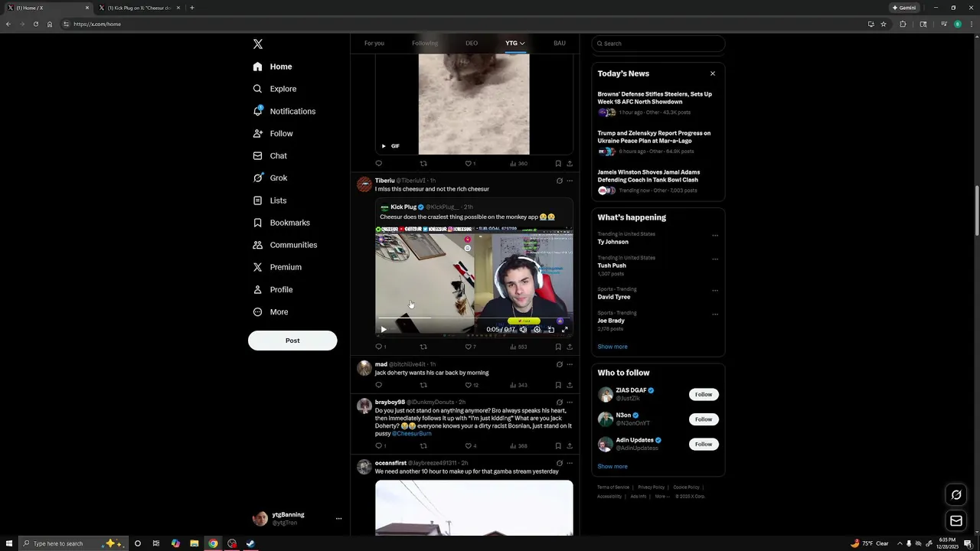Screen dimensions: 980x551
Task: View analytics on Tiberiu's post showing 553
Action: [518, 347]
